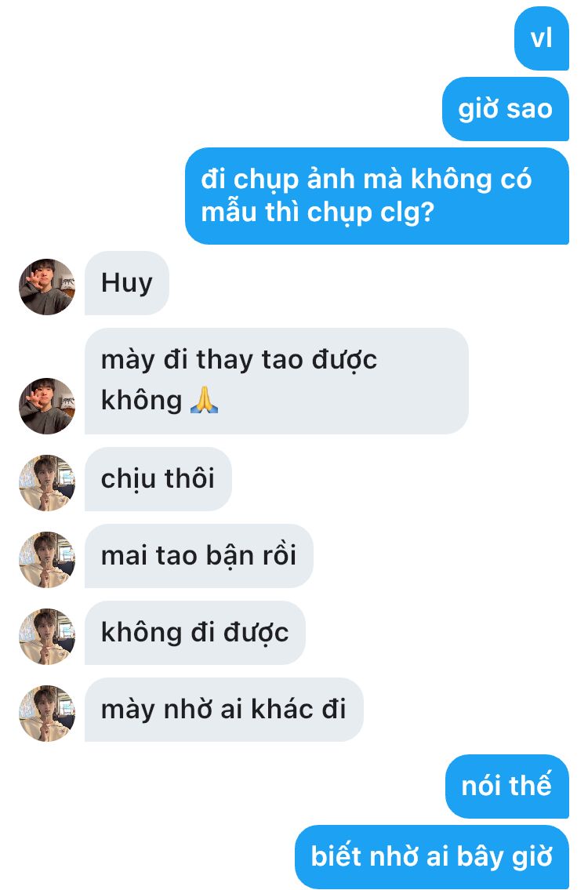Screen dimensions: 588x890
Task: Tap the avatar next to "mai tao bận rồi"
Action: [47, 560]
